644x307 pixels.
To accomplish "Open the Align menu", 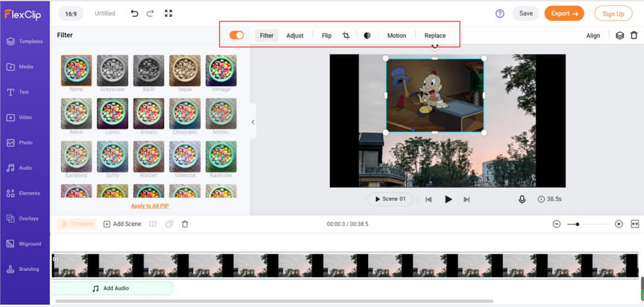I will point(593,35).
